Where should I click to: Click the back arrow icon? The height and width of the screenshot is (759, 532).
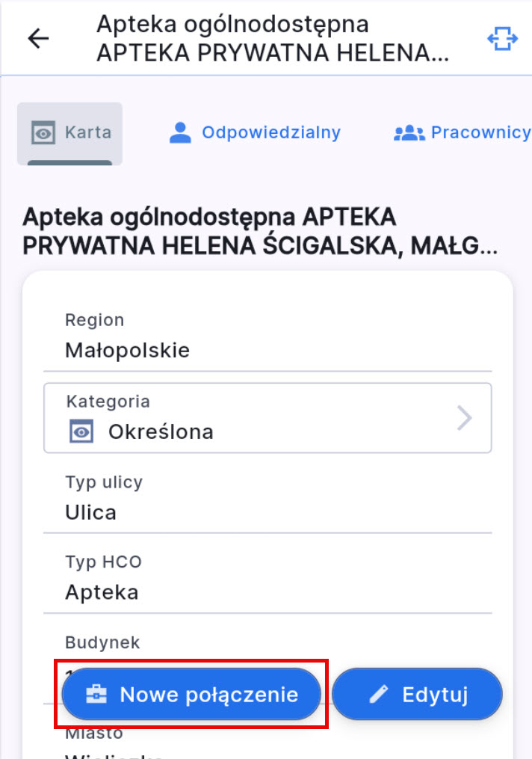(37, 38)
